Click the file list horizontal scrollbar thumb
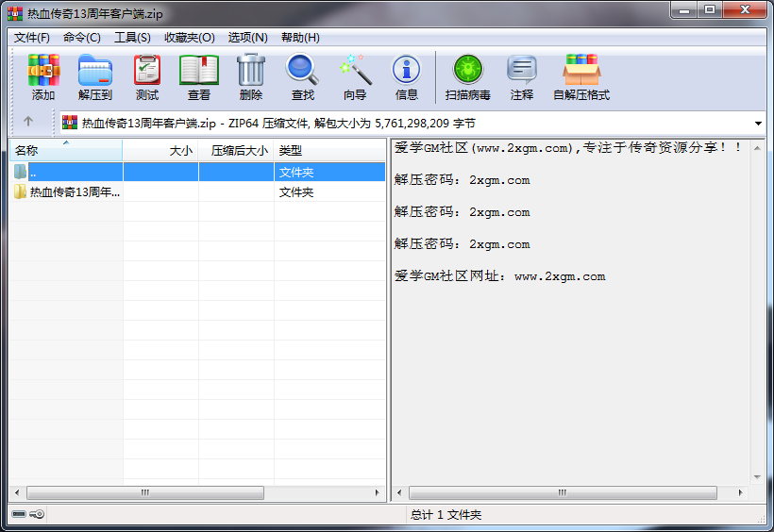Screen dimensions: 774x532 click(145, 492)
